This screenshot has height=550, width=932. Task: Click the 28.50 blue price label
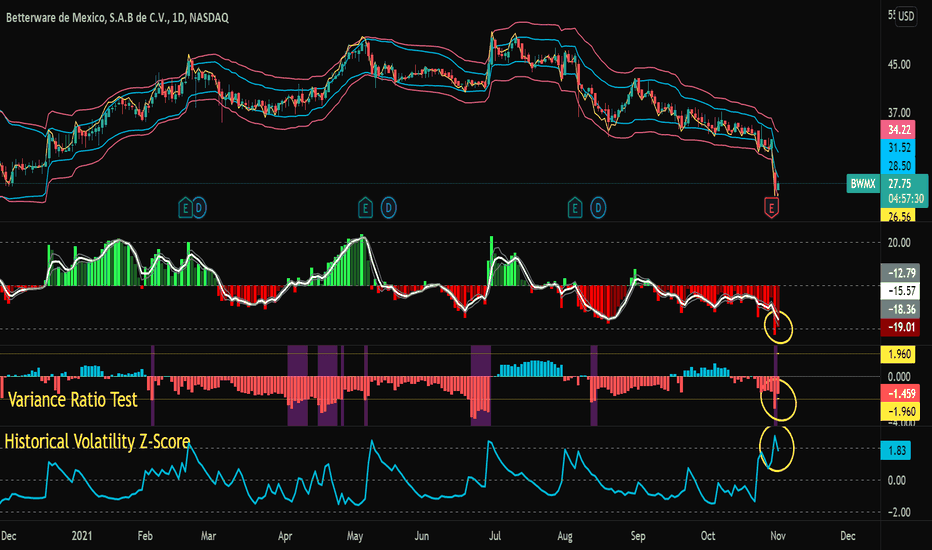(898, 165)
